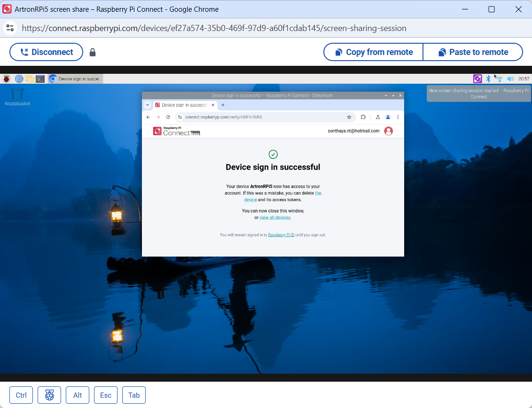The image size is (532, 408).
Task: Click the lock icon beside Disconnect
Action: pos(92,52)
